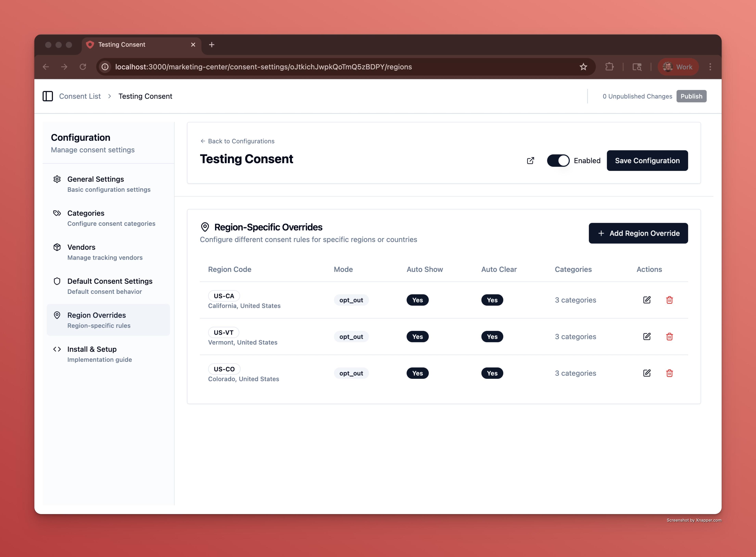Viewport: 756px width, 557px height.
Task: Toggle the sidebar panel icon
Action: tap(48, 96)
